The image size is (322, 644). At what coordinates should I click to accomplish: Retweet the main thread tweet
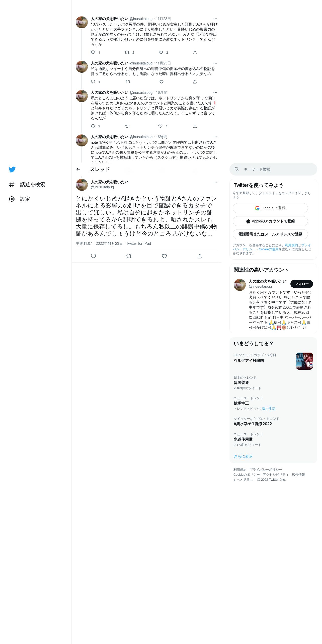(129, 256)
